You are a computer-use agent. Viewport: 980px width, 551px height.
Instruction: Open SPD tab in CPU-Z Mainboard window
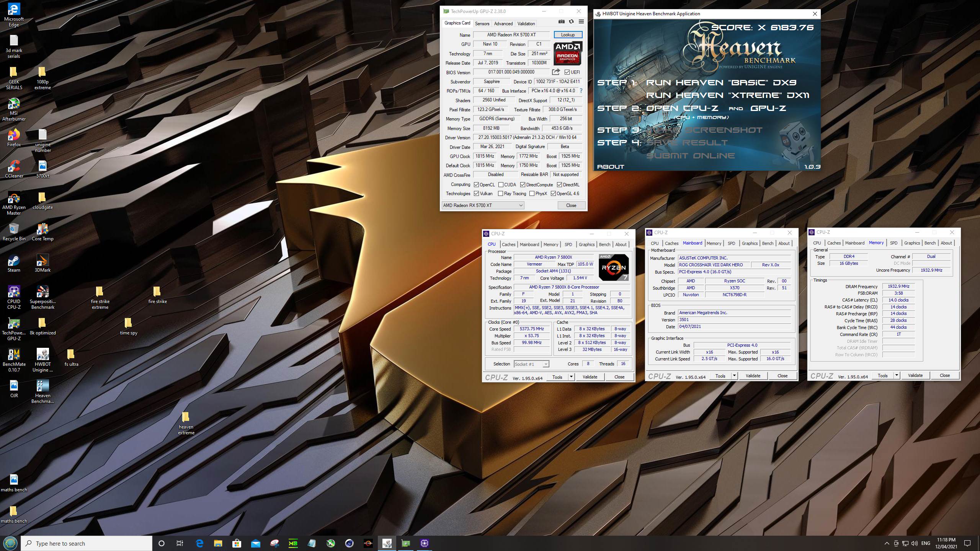coord(731,243)
